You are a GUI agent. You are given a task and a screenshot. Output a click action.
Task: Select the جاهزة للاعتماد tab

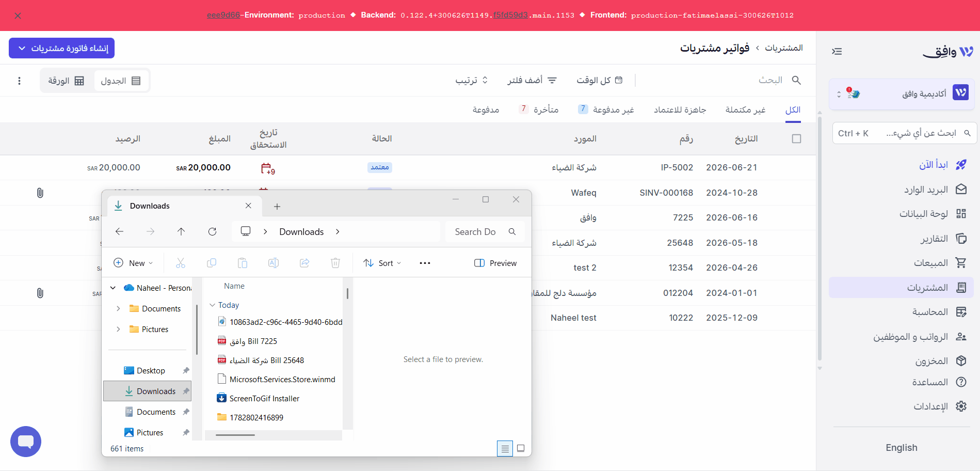680,109
